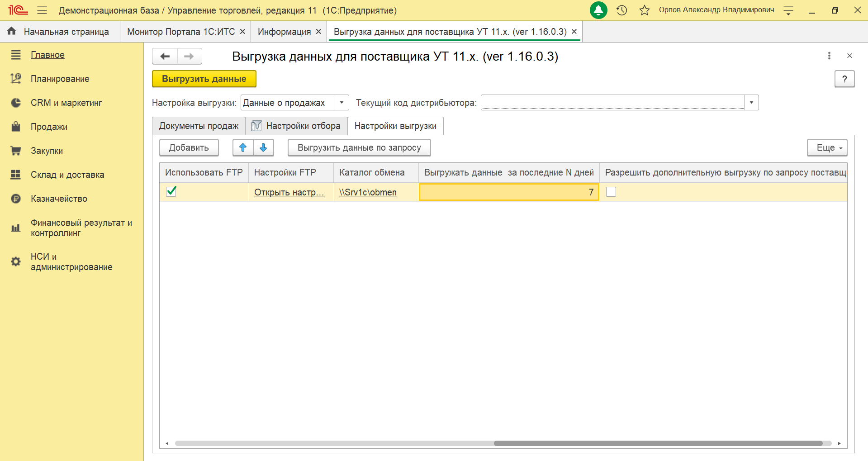Click the filter settings icon on Настройки отбора tab
This screenshot has height=461, width=868.
tap(256, 126)
